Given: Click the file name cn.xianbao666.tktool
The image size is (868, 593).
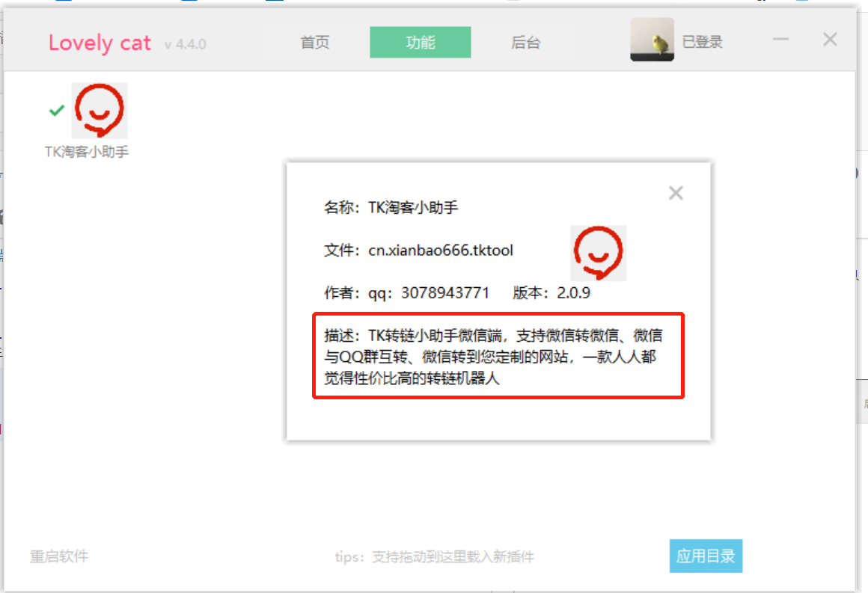Looking at the screenshot, I should (441, 251).
